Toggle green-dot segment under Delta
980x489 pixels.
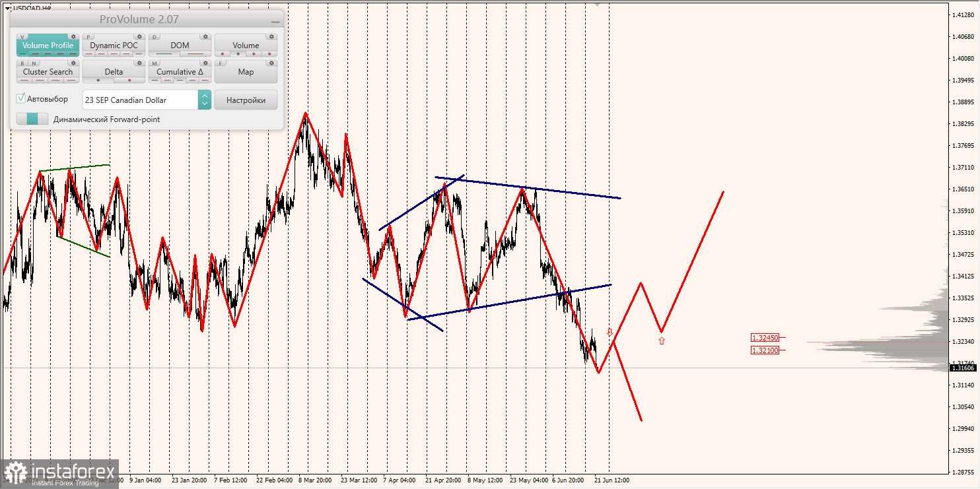pos(98,81)
